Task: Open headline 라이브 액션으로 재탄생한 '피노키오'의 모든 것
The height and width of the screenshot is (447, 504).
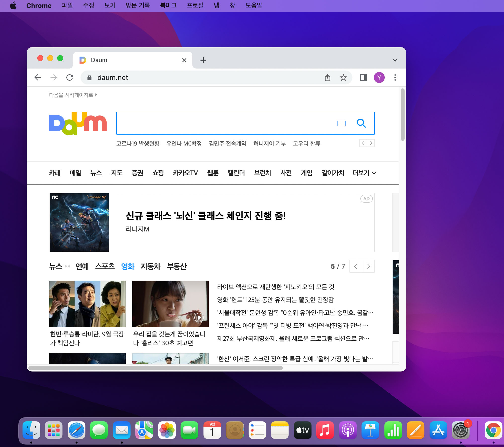Action: 276,287
